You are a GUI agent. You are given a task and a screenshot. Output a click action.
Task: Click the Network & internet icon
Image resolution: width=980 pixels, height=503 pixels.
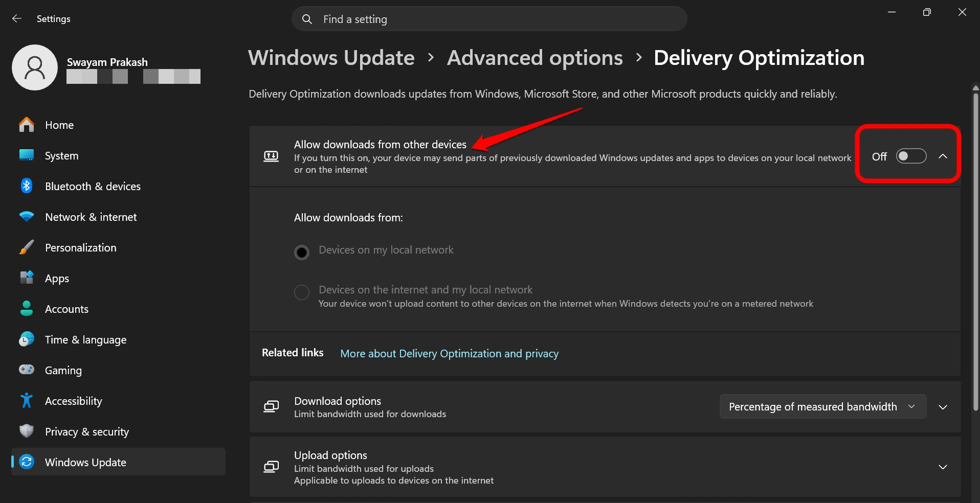[x=26, y=217]
